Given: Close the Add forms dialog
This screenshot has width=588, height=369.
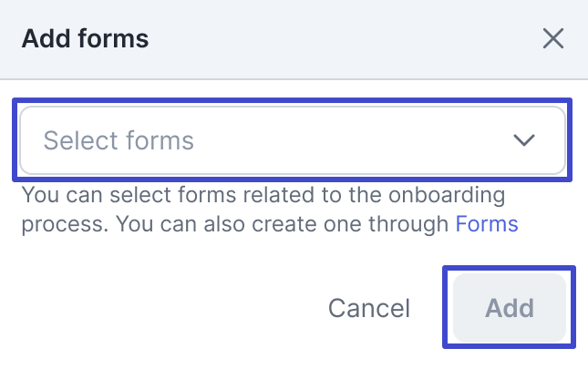Looking at the screenshot, I should (553, 38).
